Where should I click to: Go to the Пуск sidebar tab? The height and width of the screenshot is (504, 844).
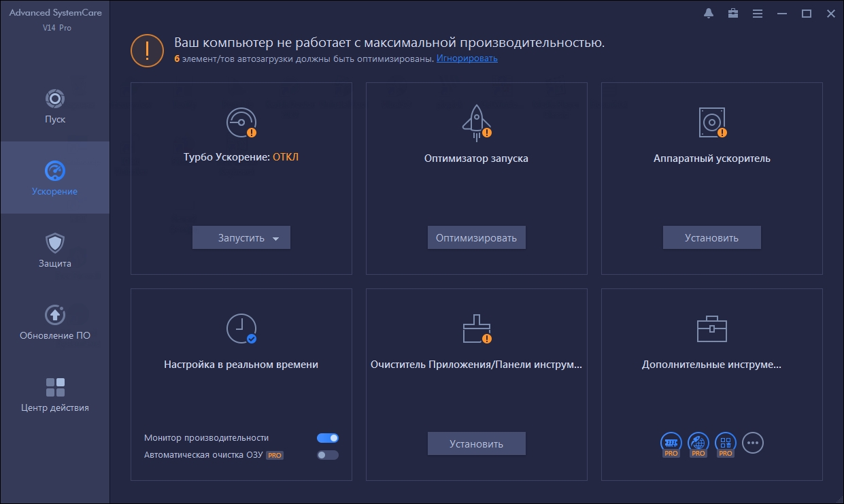pos(55,105)
